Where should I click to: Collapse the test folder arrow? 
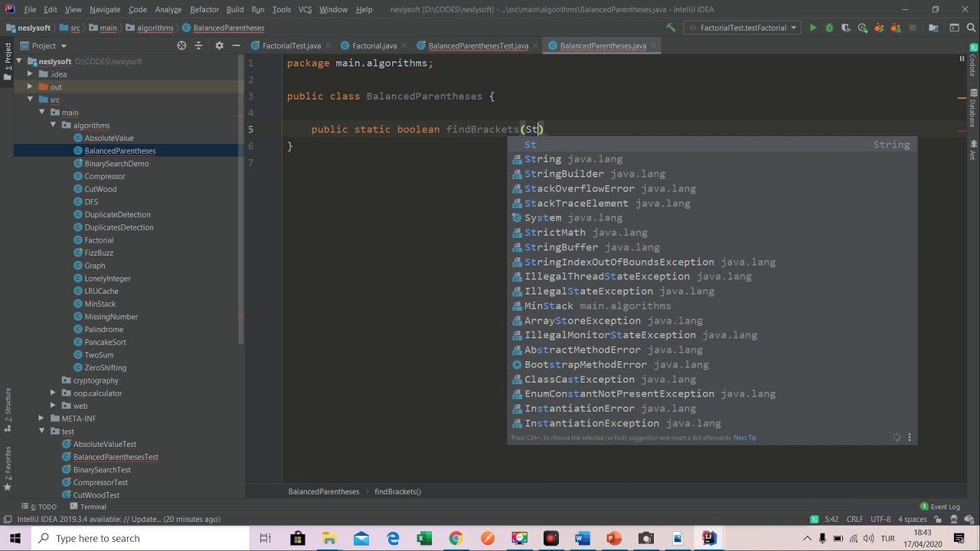pos(41,431)
